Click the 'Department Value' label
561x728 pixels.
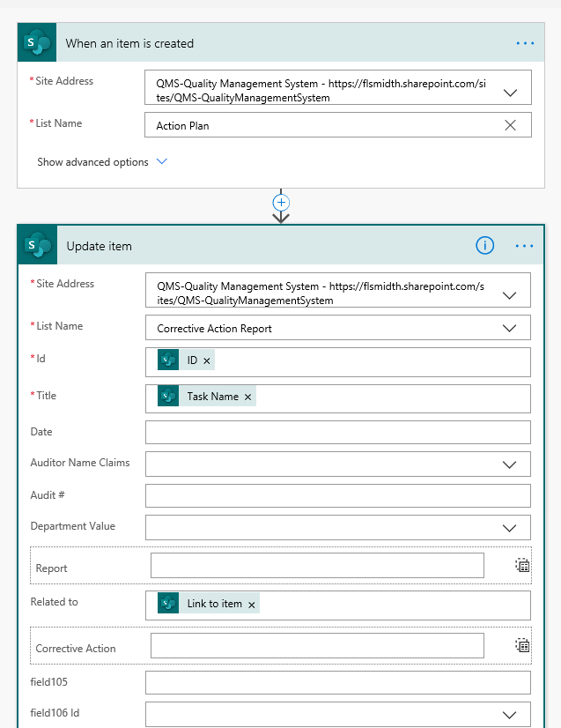click(x=73, y=526)
